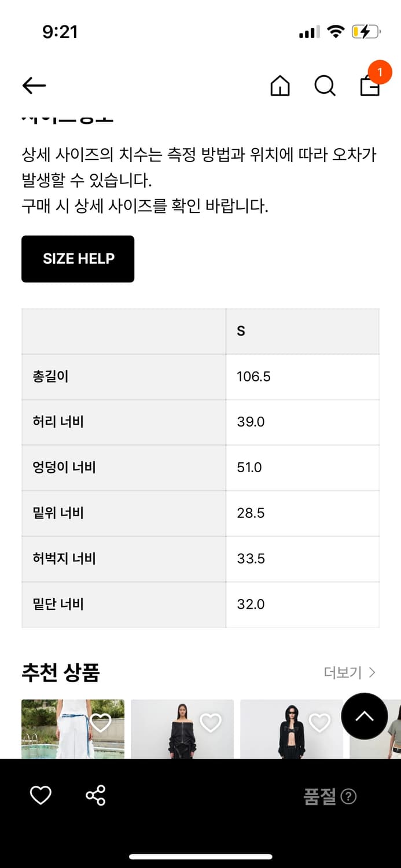This screenshot has width=401, height=868.
Task: Tap the back arrow to go back
Action: 34,85
